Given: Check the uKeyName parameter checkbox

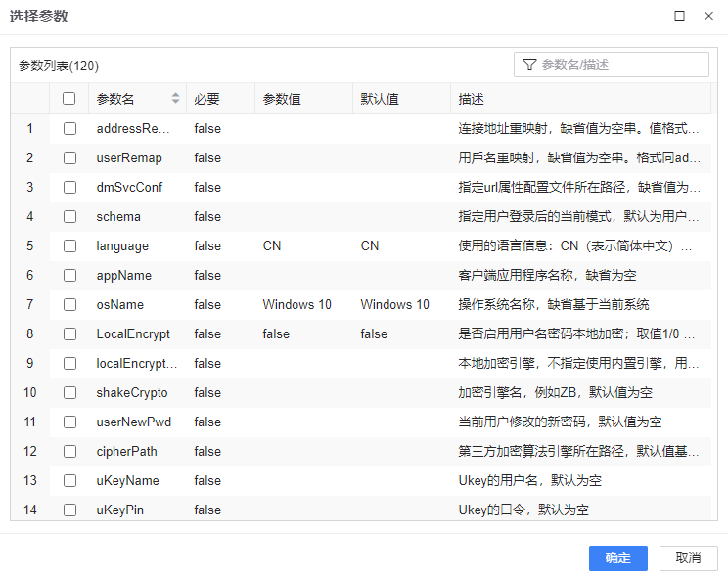Looking at the screenshot, I should tap(69, 480).
